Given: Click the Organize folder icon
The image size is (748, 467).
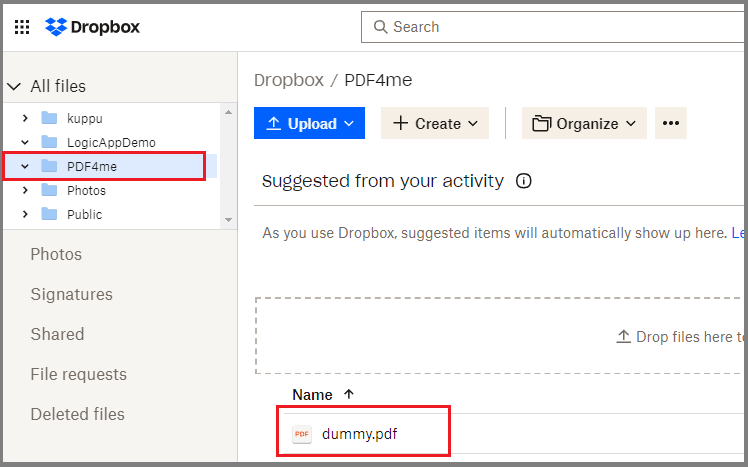Looking at the screenshot, I should click(541, 123).
